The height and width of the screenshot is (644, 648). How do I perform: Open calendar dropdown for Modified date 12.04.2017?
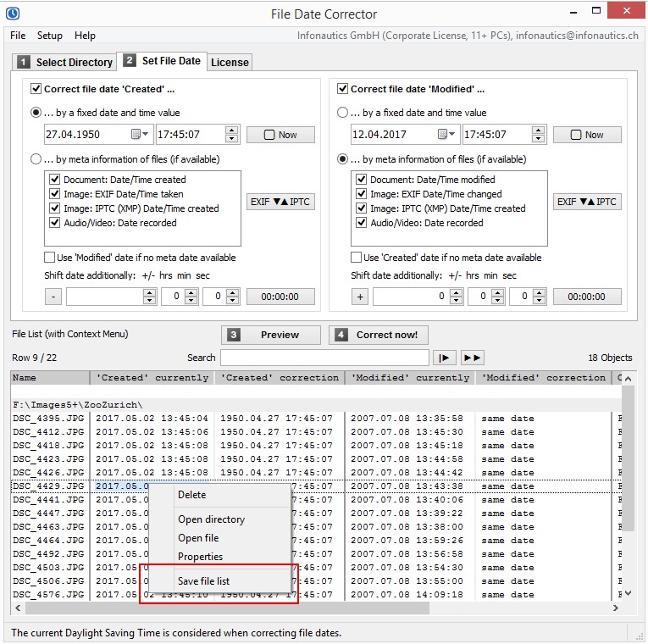446,135
